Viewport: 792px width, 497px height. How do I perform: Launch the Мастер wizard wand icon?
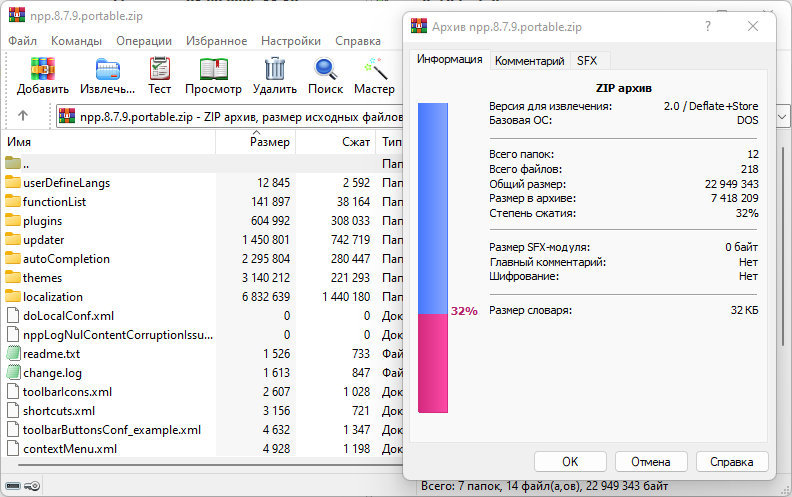pos(375,69)
